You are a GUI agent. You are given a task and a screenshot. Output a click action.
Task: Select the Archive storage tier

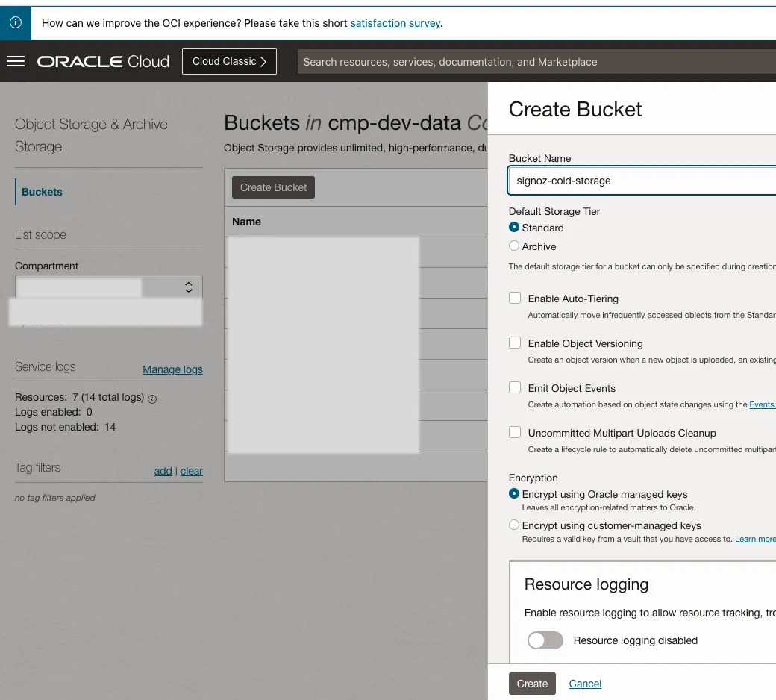click(514, 246)
